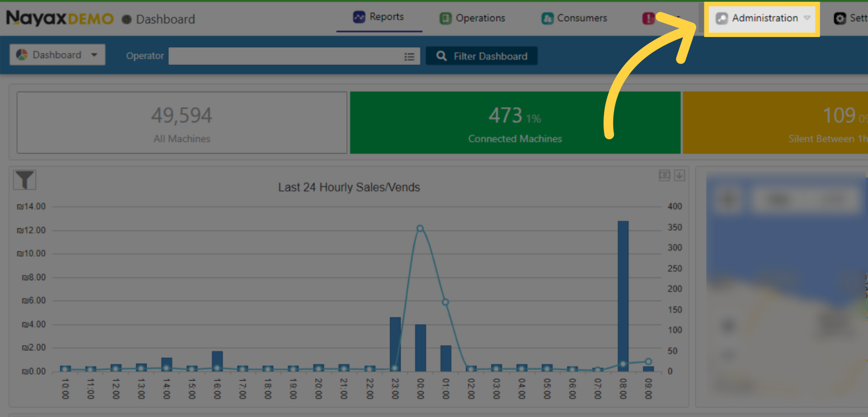This screenshot has height=417, width=868.
Task: Click the 14:00 sales bar
Action: 167,364
